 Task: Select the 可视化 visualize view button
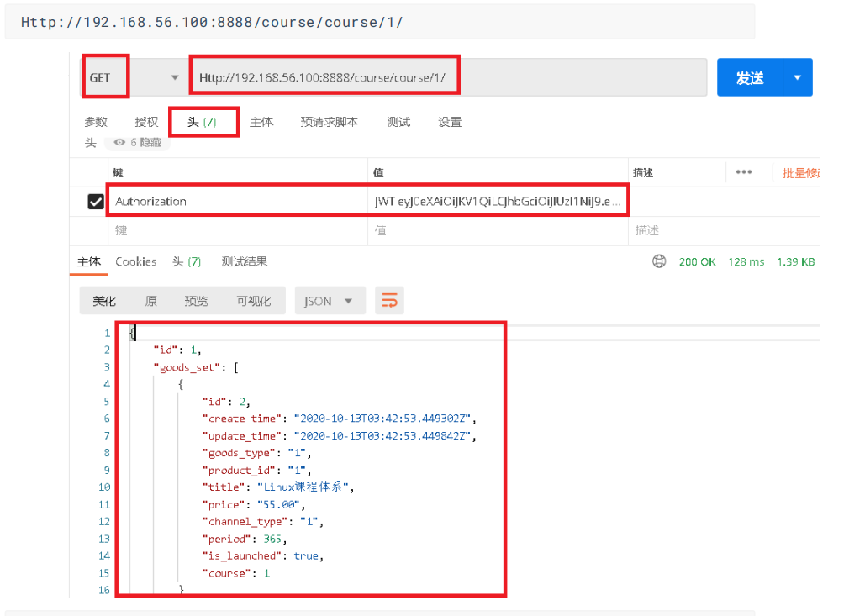(x=254, y=301)
